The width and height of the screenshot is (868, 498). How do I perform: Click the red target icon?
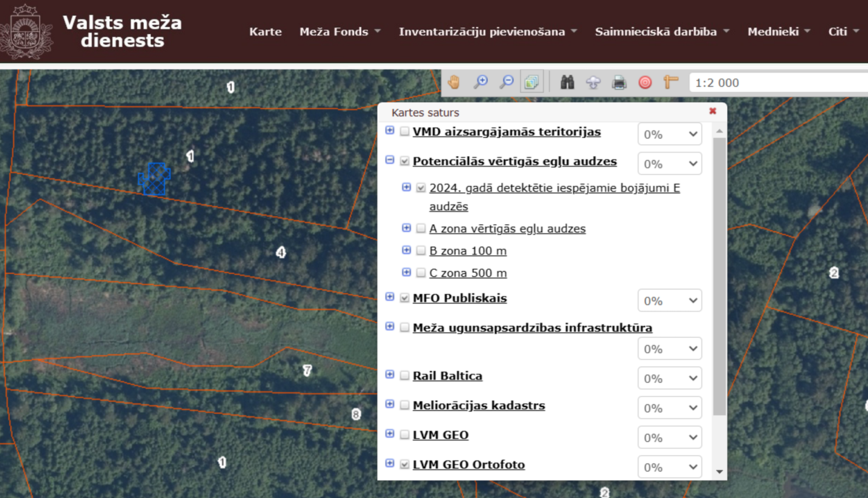click(645, 82)
